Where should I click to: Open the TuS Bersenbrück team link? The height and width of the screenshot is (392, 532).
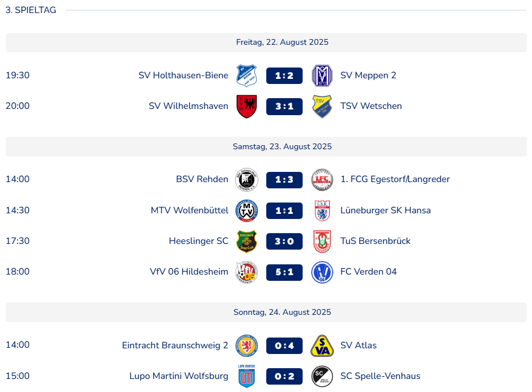tap(375, 241)
